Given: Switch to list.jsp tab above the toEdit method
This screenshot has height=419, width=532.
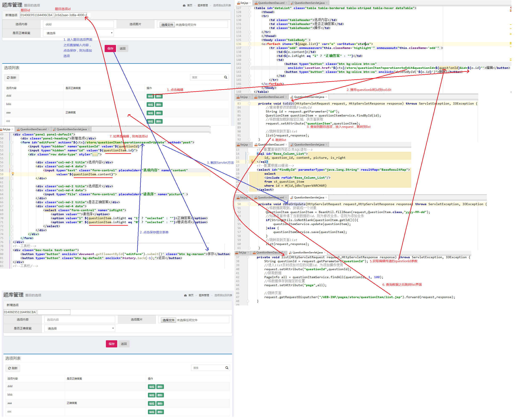Looking at the screenshot, I should (244, 97).
